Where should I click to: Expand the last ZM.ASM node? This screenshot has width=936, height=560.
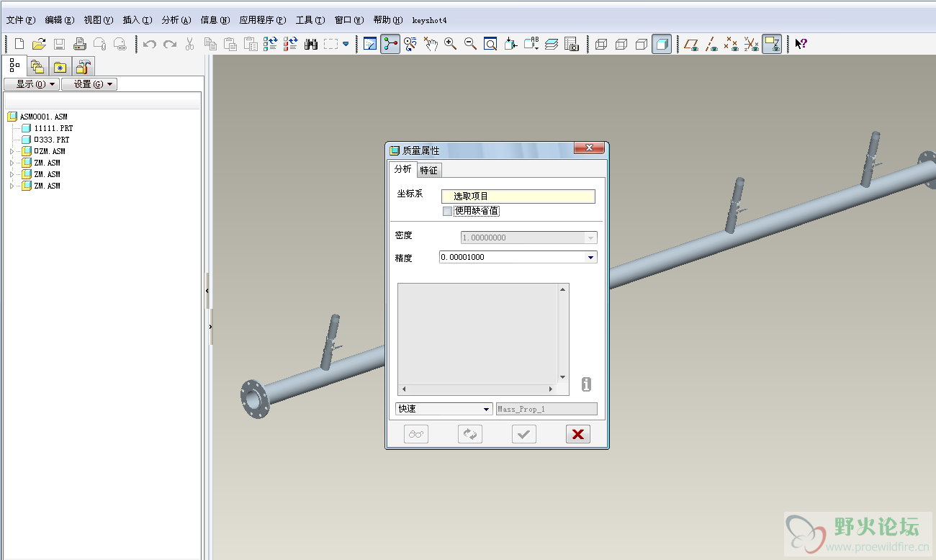point(12,186)
